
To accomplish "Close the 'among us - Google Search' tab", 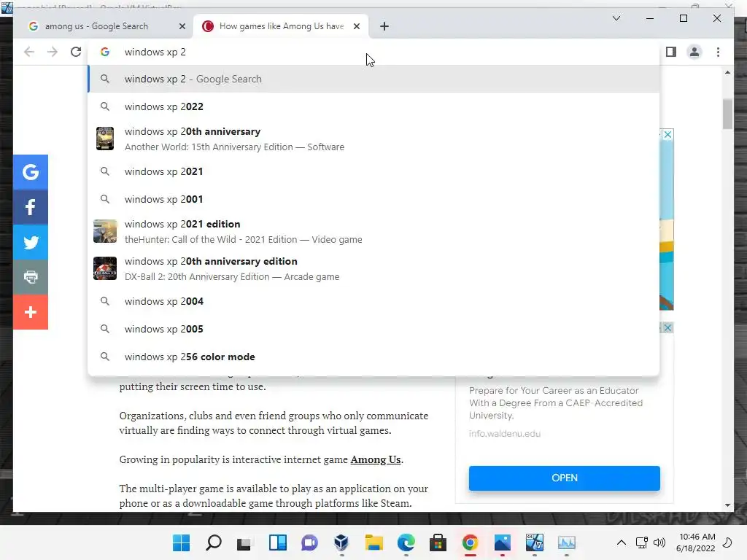I will pos(182,26).
